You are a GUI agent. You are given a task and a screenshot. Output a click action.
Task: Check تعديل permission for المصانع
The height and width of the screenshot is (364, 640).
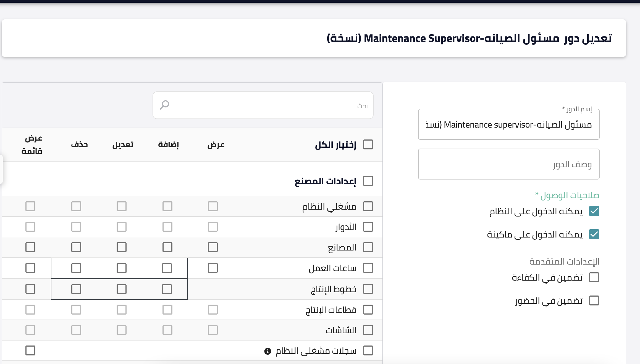click(x=122, y=247)
